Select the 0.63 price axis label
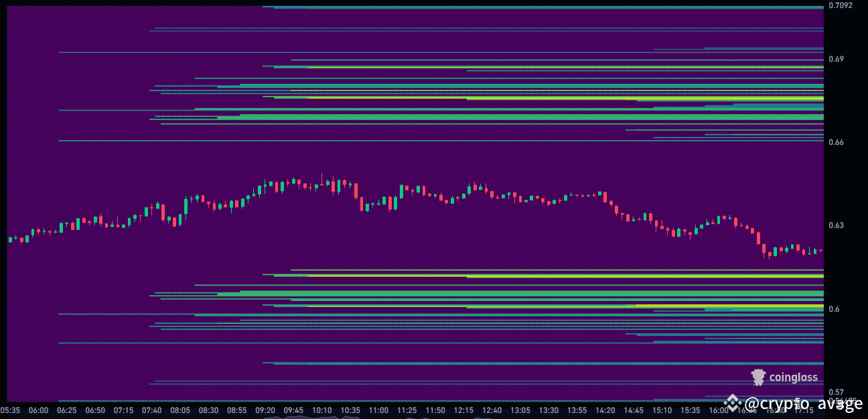This screenshot has height=419, width=868. pyautogui.click(x=836, y=225)
